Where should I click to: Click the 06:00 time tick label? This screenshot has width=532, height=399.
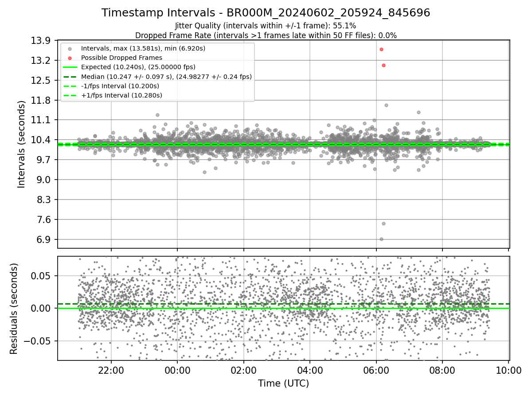tap(376, 370)
